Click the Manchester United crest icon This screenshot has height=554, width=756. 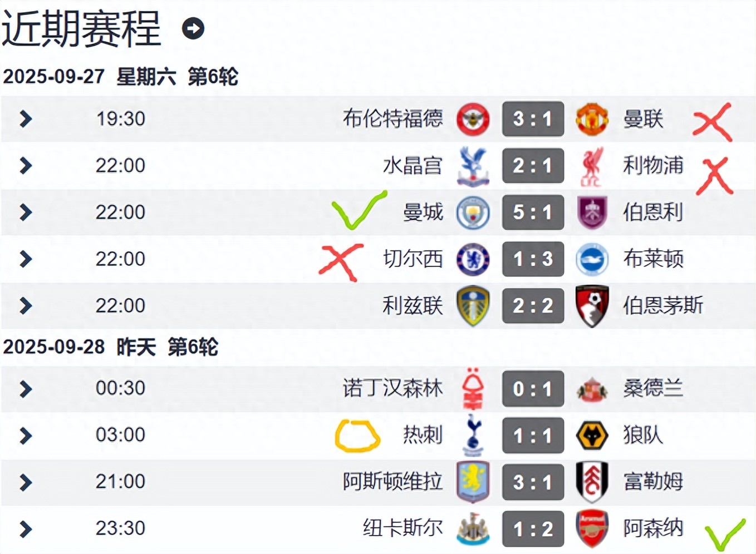click(x=592, y=119)
